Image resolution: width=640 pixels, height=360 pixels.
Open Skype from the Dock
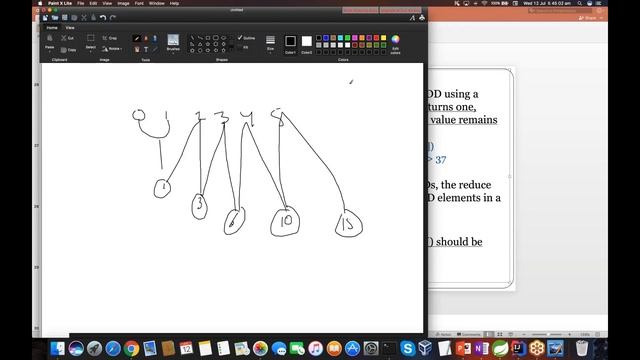[407, 349]
